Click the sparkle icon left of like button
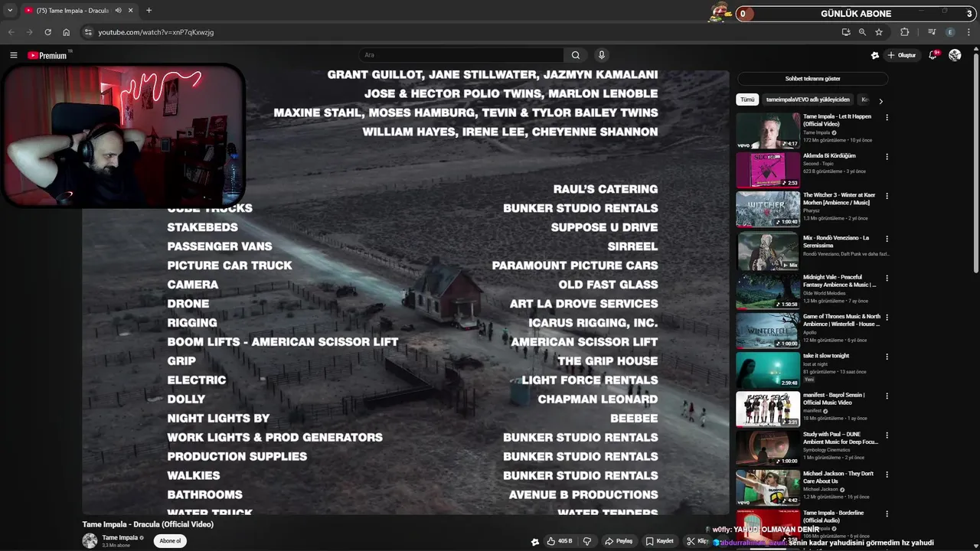Image resolution: width=980 pixels, height=551 pixels. (535, 541)
